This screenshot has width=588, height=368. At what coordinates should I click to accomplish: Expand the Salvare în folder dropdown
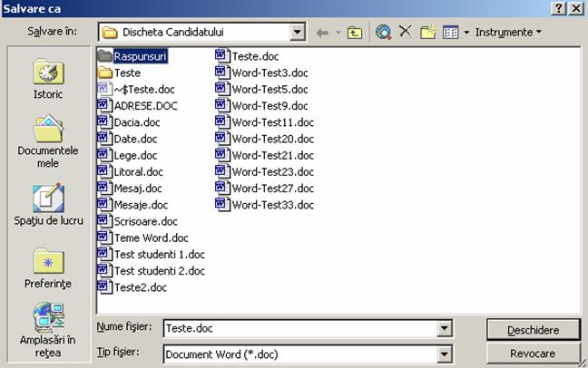[298, 33]
